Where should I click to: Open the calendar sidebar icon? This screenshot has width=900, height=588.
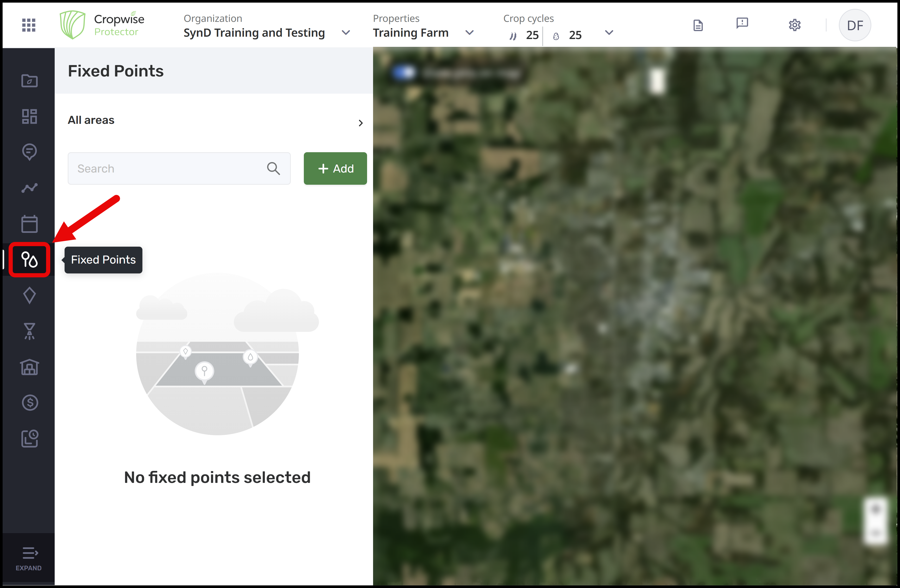point(29,224)
